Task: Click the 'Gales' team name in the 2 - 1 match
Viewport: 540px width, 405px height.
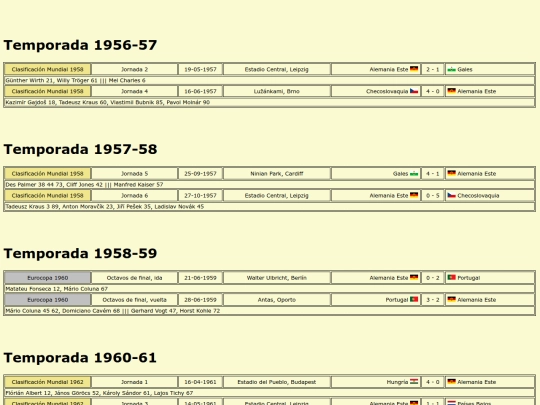Action: tap(465, 70)
